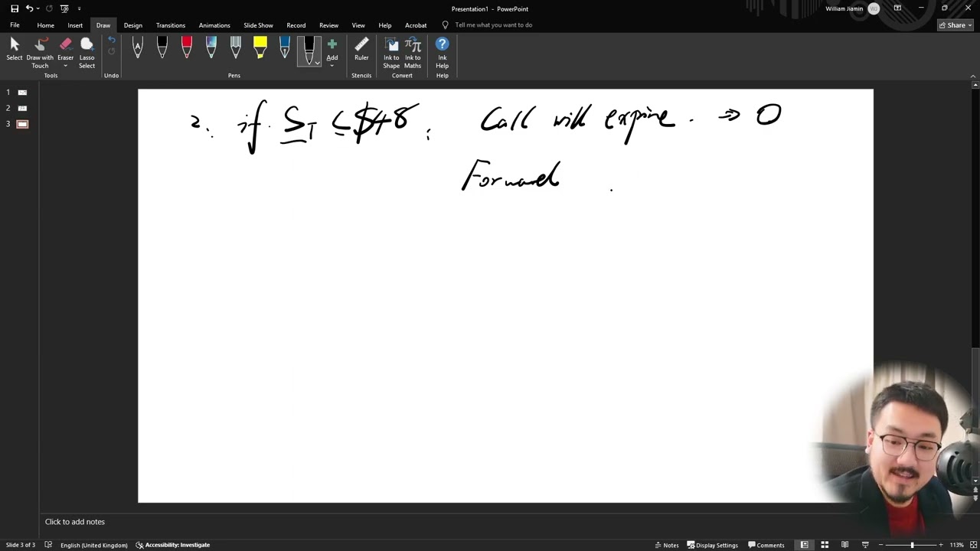The width and height of the screenshot is (980, 551).
Task: Open options arrow on the selected black pen
Action: click(317, 63)
